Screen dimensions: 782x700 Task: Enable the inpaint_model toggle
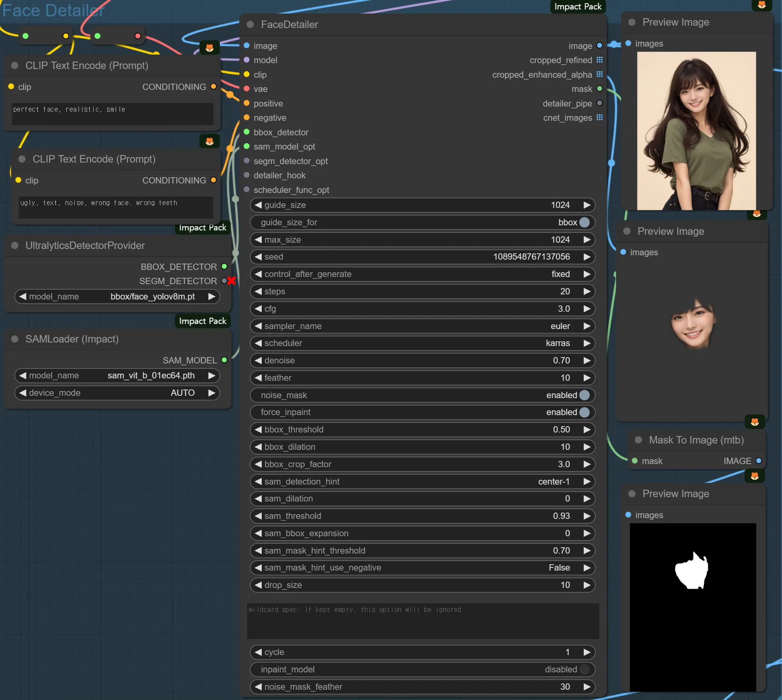pyautogui.click(x=584, y=669)
